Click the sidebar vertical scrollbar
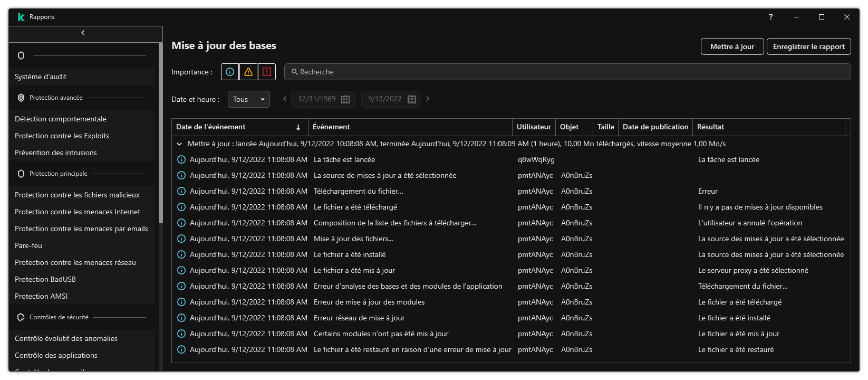 tap(160, 132)
